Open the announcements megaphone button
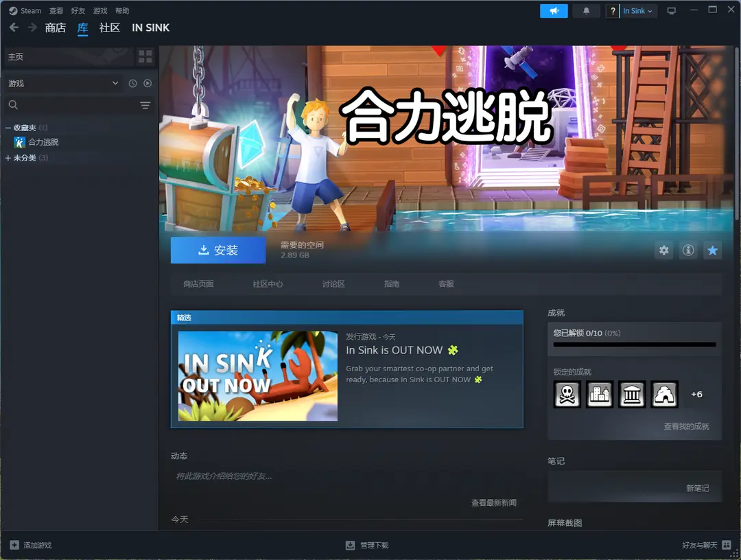Image resolution: width=741 pixels, height=560 pixels. (x=554, y=11)
